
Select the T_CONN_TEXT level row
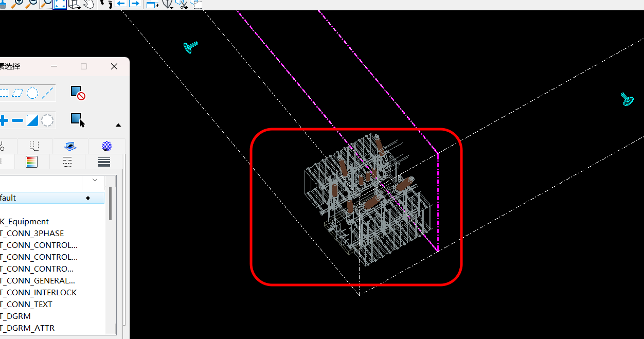(52, 305)
